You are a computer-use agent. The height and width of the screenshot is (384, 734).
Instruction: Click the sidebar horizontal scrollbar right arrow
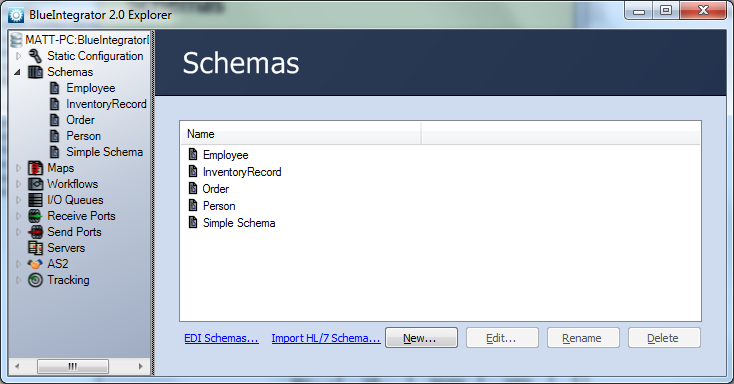click(140, 366)
